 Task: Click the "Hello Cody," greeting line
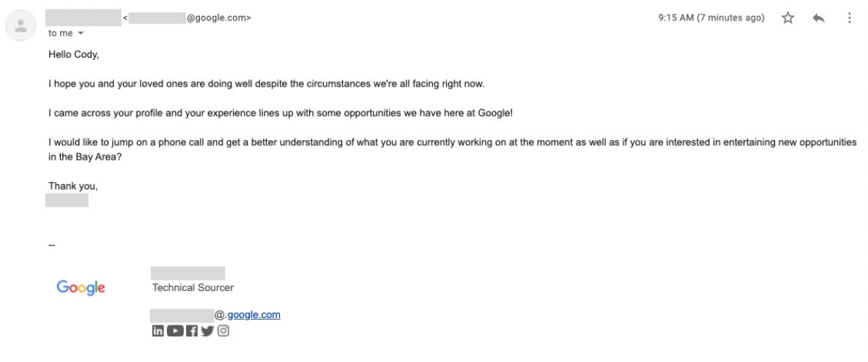point(73,54)
